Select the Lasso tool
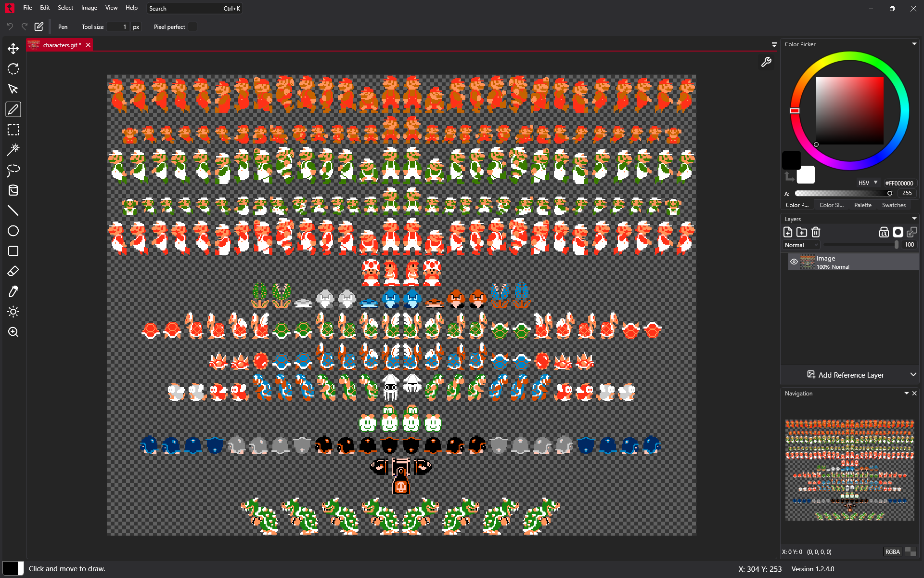Image resolution: width=924 pixels, height=578 pixels. pos(13,170)
